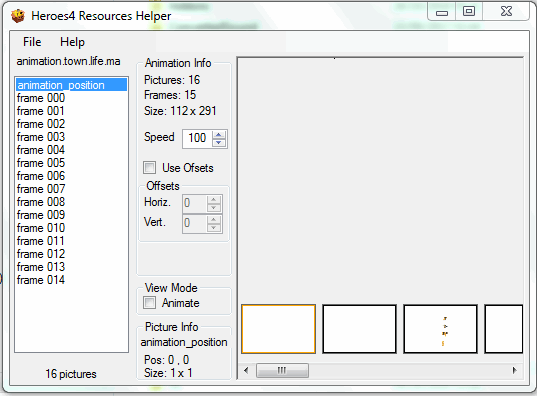Increase Horiz. offset with up arrow
537x396 pixels.
coord(214,199)
